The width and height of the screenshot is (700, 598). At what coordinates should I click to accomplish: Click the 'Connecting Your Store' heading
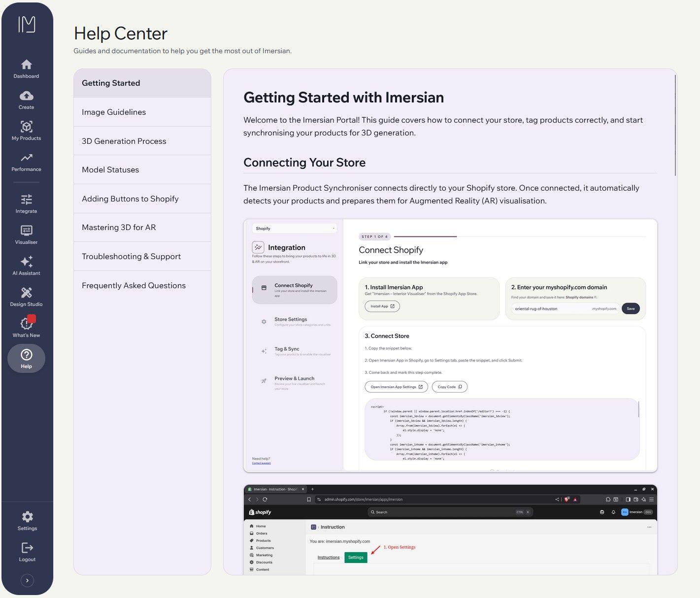[x=304, y=163]
